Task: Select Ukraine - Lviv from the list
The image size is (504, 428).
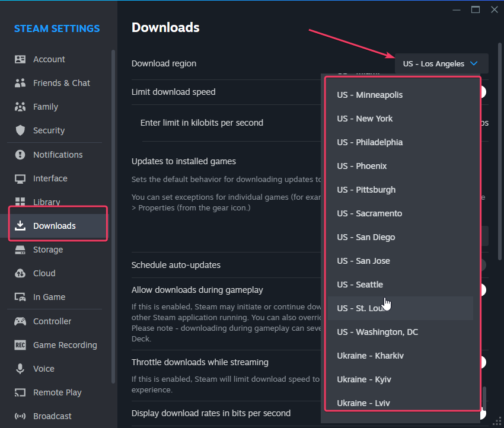Action: coord(400,403)
